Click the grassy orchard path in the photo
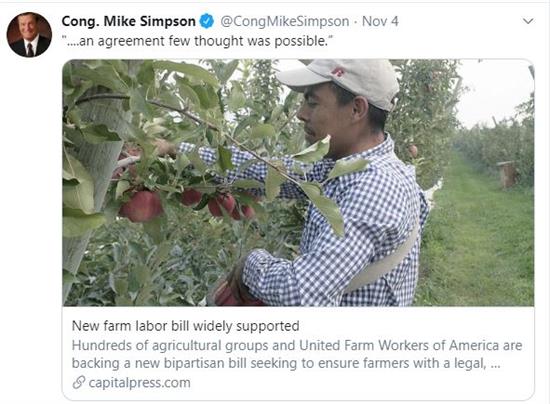 point(479,238)
